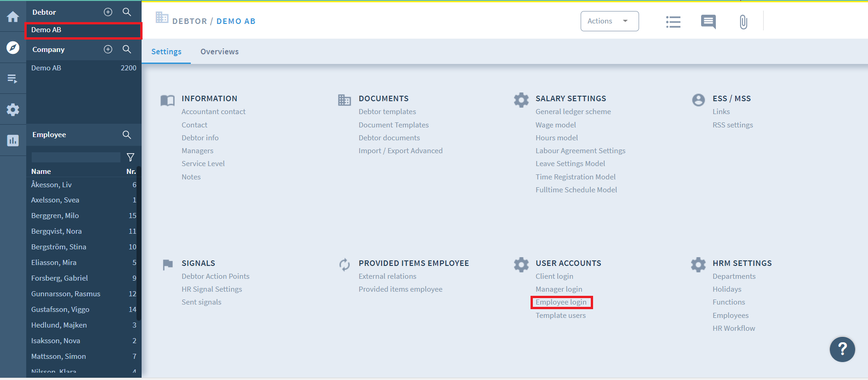The width and height of the screenshot is (868, 380).
Task: Open Manager login link
Action: tap(559, 289)
